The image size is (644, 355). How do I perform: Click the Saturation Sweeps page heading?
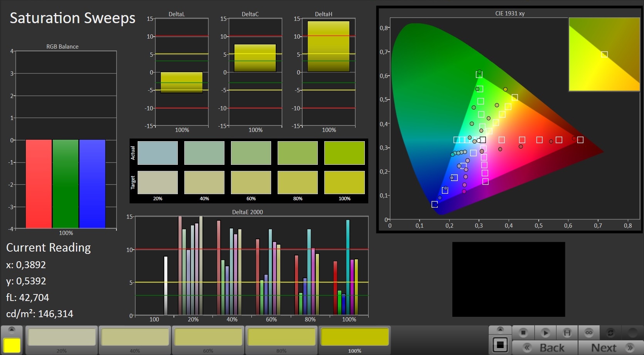click(x=72, y=18)
